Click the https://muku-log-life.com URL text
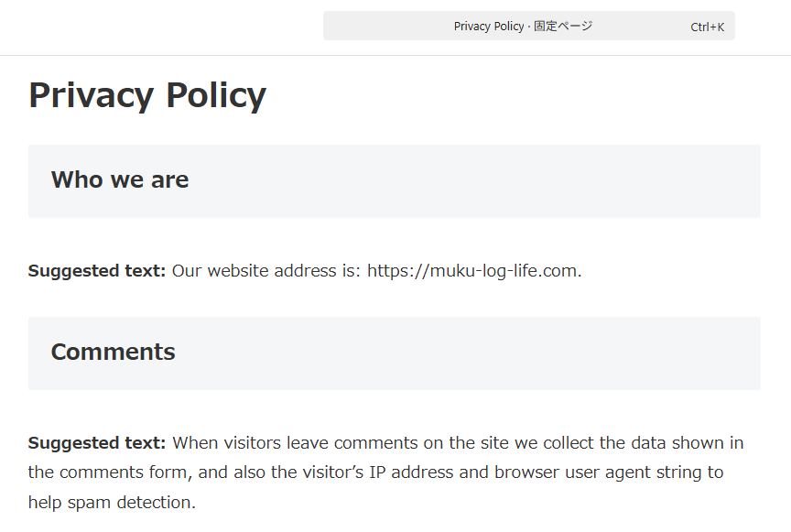 pyautogui.click(x=472, y=271)
